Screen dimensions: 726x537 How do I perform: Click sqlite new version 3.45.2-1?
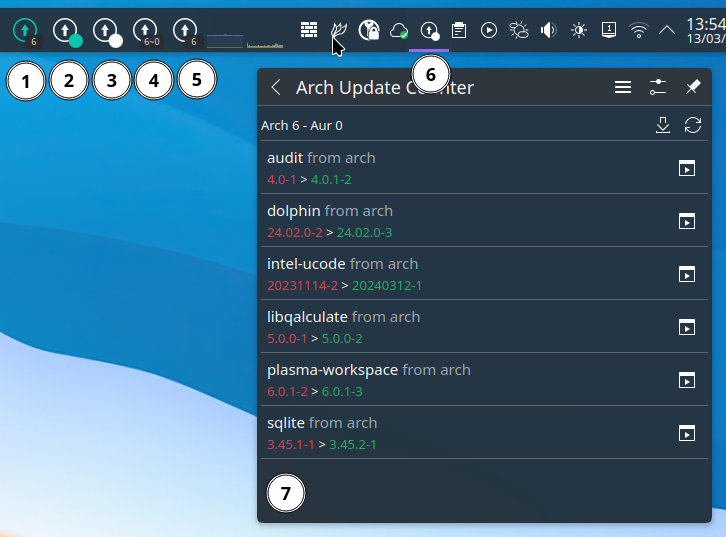click(353, 444)
